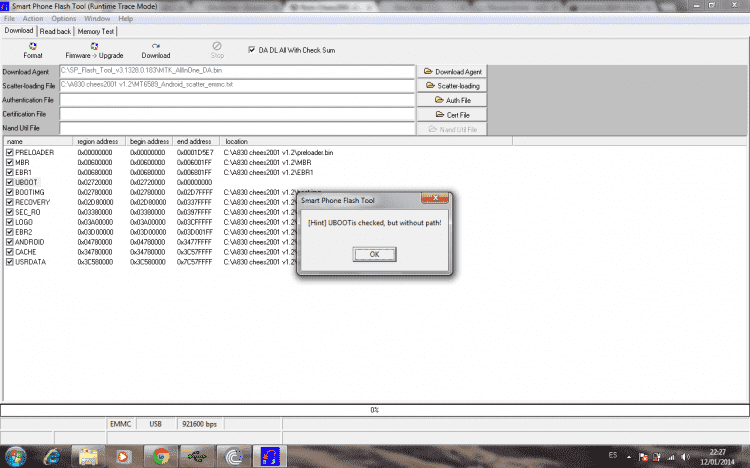The height and width of the screenshot is (468, 750).
Task: Open the Action menu
Action: [x=33, y=19]
